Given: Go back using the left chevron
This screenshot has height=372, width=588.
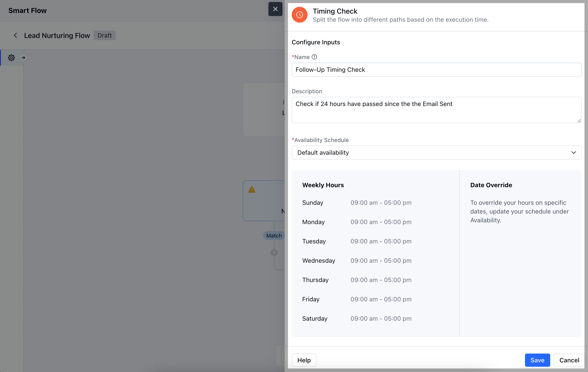Looking at the screenshot, I should pos(15,36).
